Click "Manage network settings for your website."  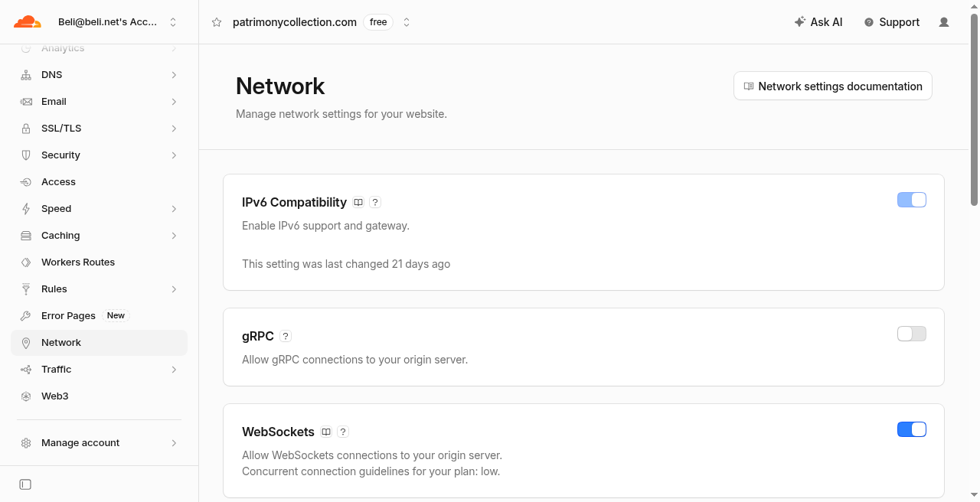tap(341, 114)
